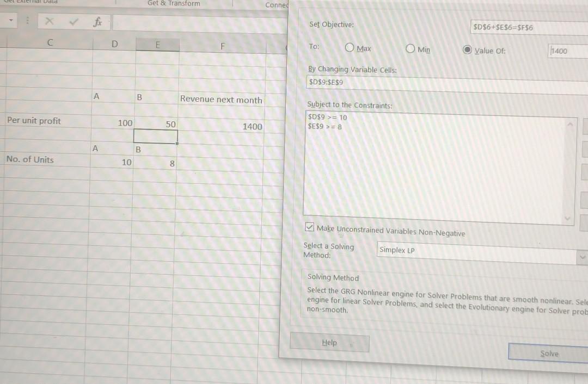Click the Connections ribbon group label
588x384 pixels.
(277, 5)
